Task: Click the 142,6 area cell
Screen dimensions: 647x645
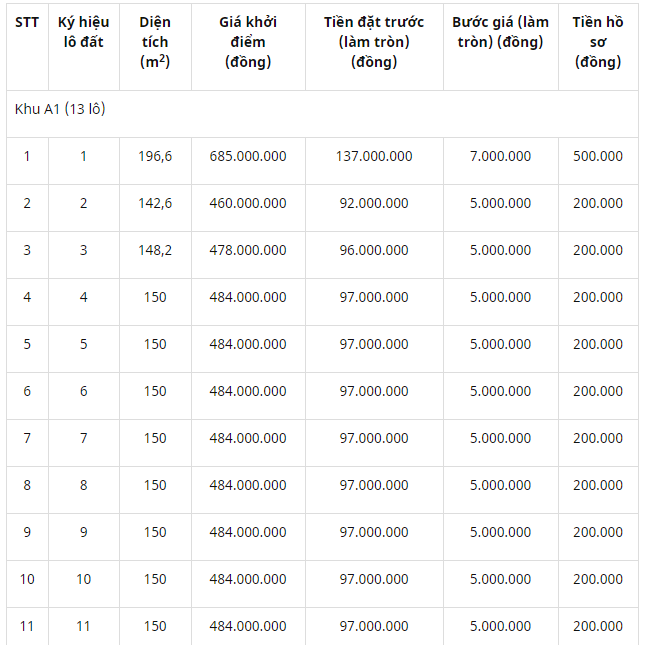Action: coord(155,203)
